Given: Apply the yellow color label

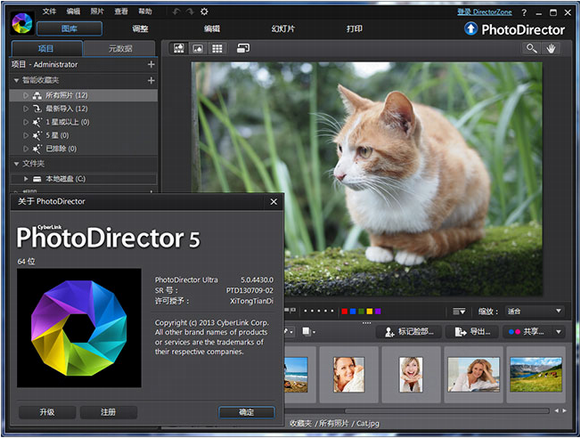Looking at the screenshot, I should [370, 311].
